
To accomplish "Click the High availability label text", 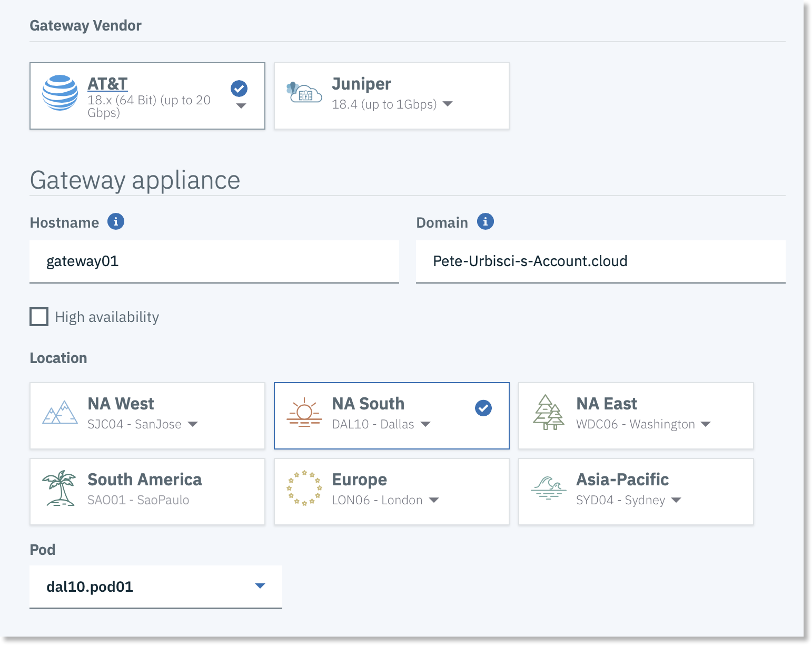I will (x=107, y=317).
